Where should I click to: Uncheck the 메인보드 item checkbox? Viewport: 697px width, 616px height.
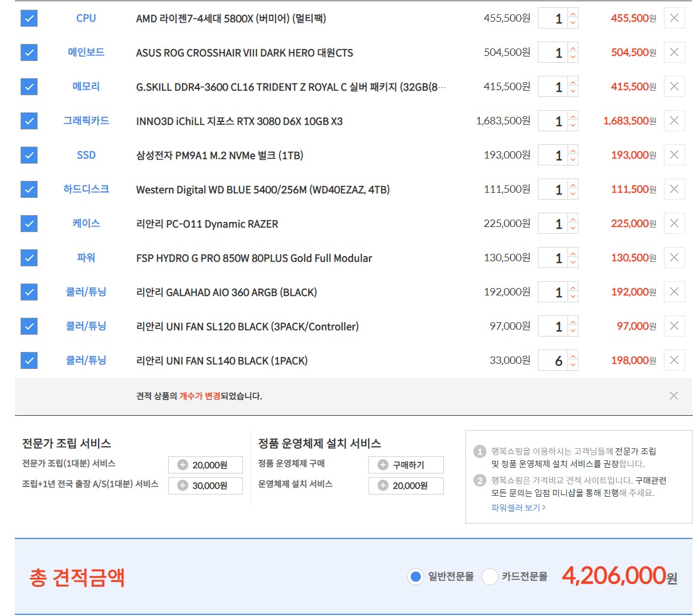point(29,52)
